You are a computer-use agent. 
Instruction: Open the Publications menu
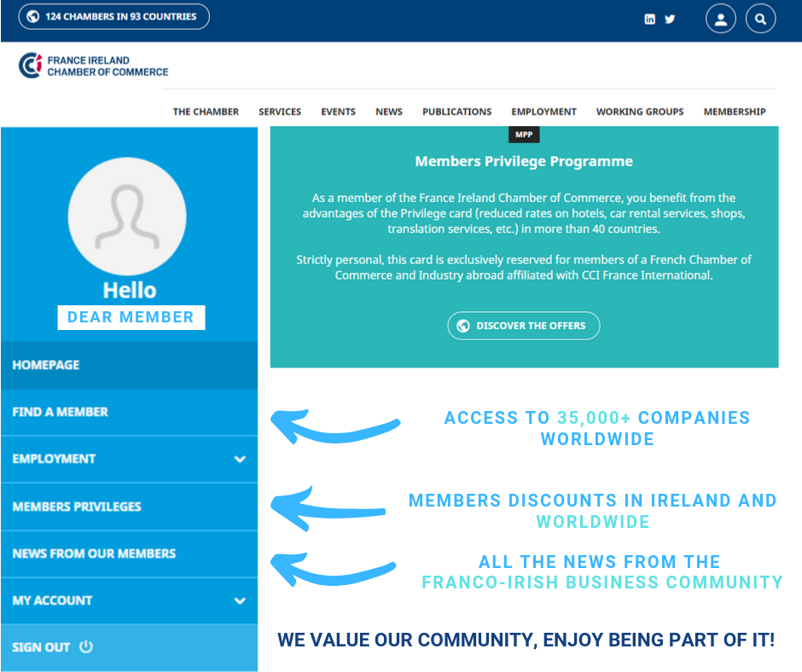456,112
